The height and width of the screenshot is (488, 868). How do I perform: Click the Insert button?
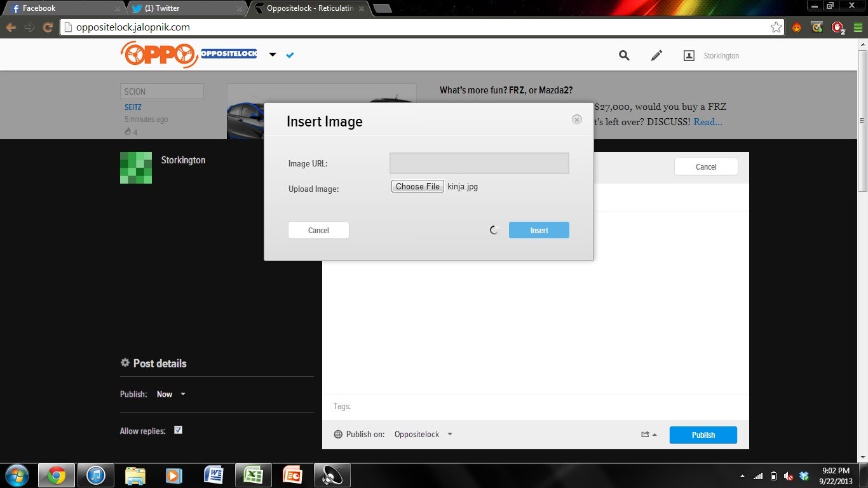click(539, 230)
